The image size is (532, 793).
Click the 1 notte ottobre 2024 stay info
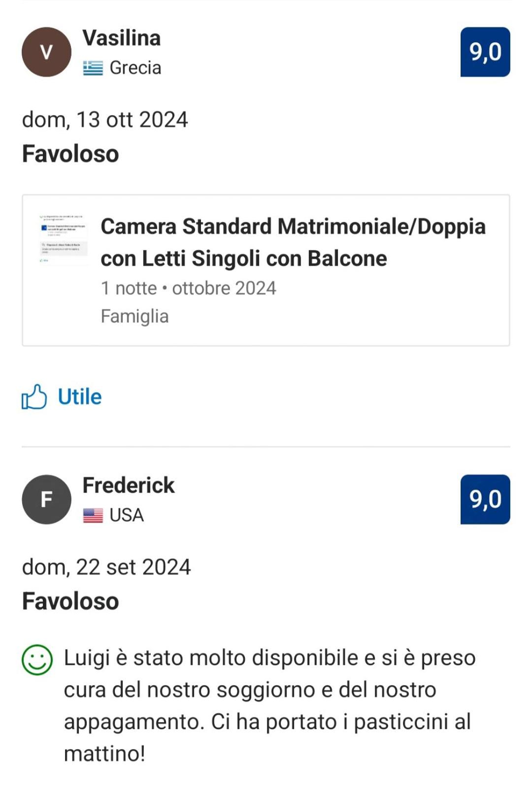188,288
